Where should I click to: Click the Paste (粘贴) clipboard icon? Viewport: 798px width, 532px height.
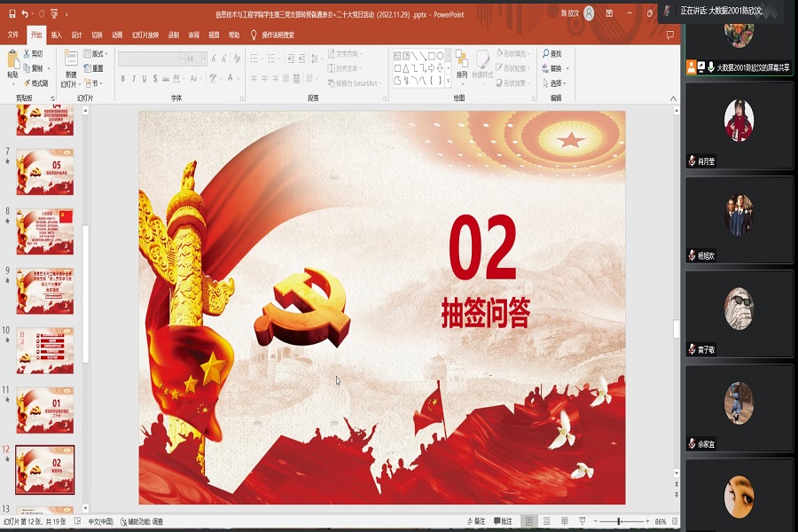click(x=12, y=62)
